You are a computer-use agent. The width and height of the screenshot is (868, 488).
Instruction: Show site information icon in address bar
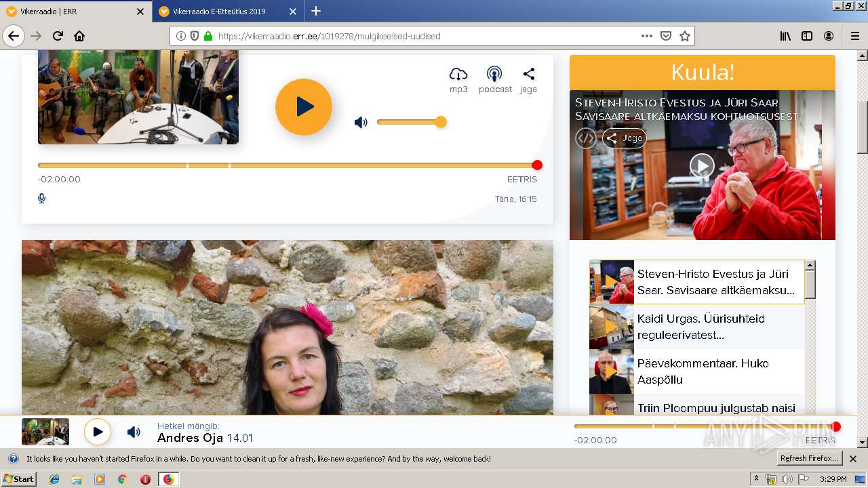click(181, 36)
